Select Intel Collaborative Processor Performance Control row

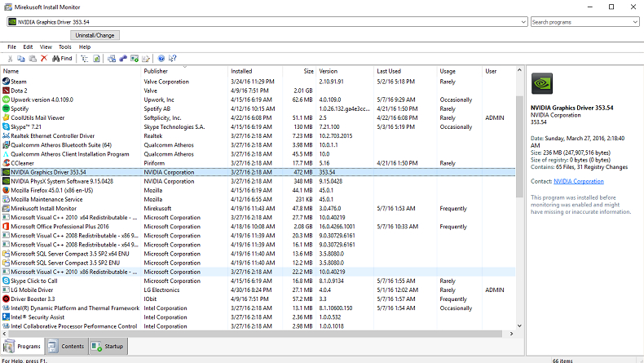(x=258, y=326)
